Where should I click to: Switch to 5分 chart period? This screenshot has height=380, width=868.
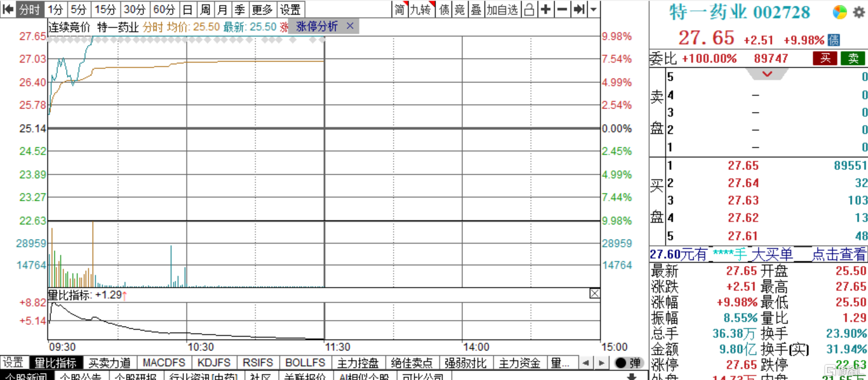point(79,9)
